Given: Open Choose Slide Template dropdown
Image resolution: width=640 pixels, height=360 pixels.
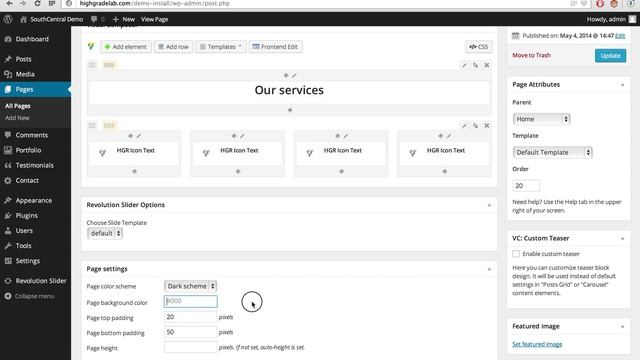Looking at the screenshot, I should (105, 233).
